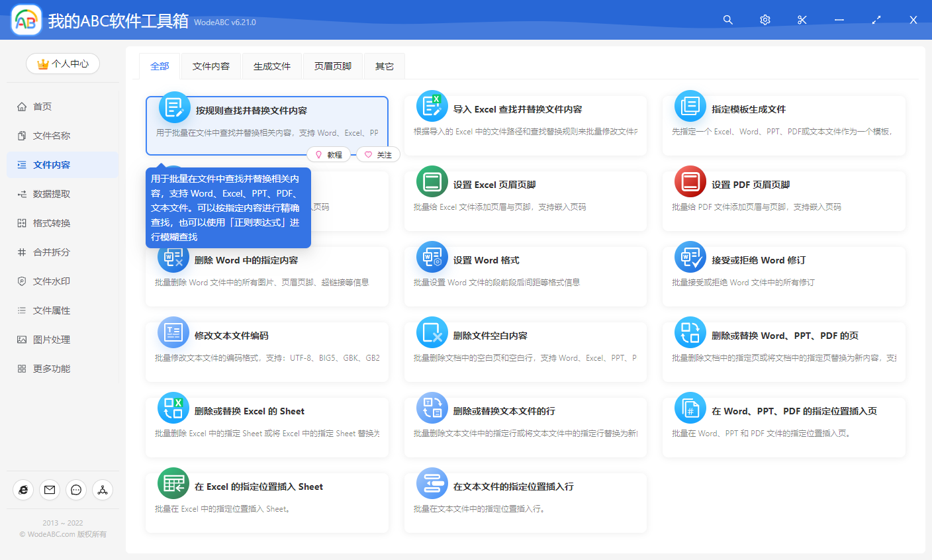Switch to the 生成文件 tab
Screen dimensions: 932x560
(x=272, y=66)
